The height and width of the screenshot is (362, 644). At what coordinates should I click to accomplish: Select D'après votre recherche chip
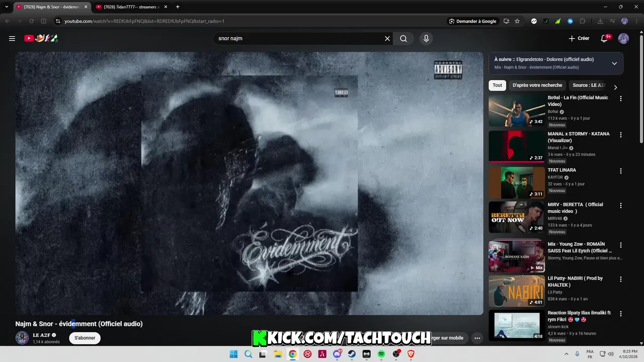coord(537,85)
